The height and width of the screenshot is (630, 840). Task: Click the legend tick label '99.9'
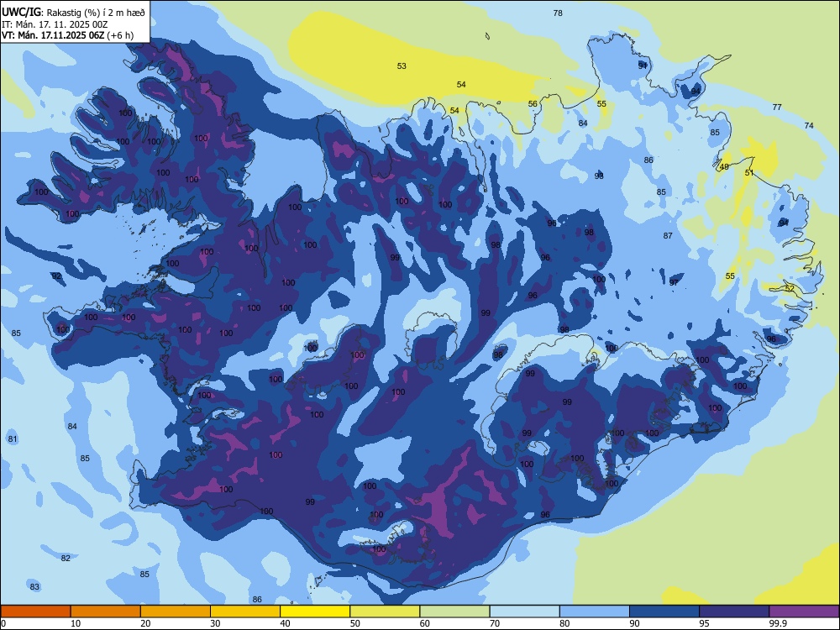[778, 623]
